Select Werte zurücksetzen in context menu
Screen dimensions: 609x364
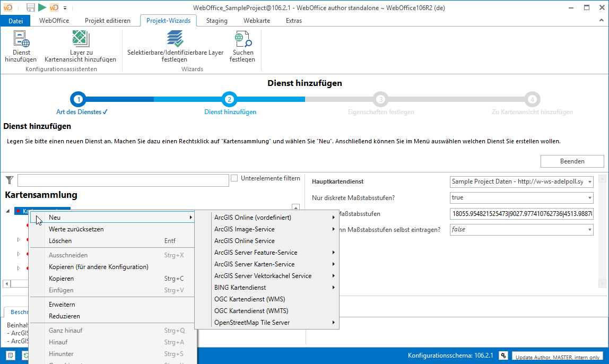pyautogui.click(x=76, y=229)
